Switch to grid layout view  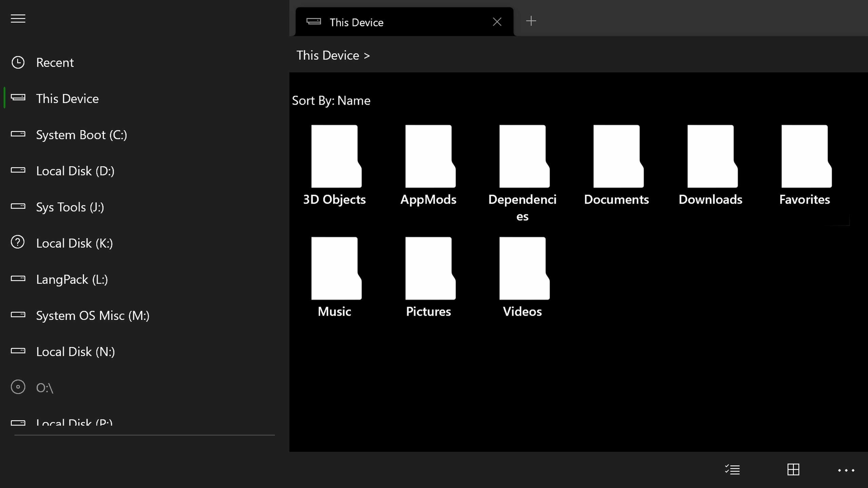[793, 470]
